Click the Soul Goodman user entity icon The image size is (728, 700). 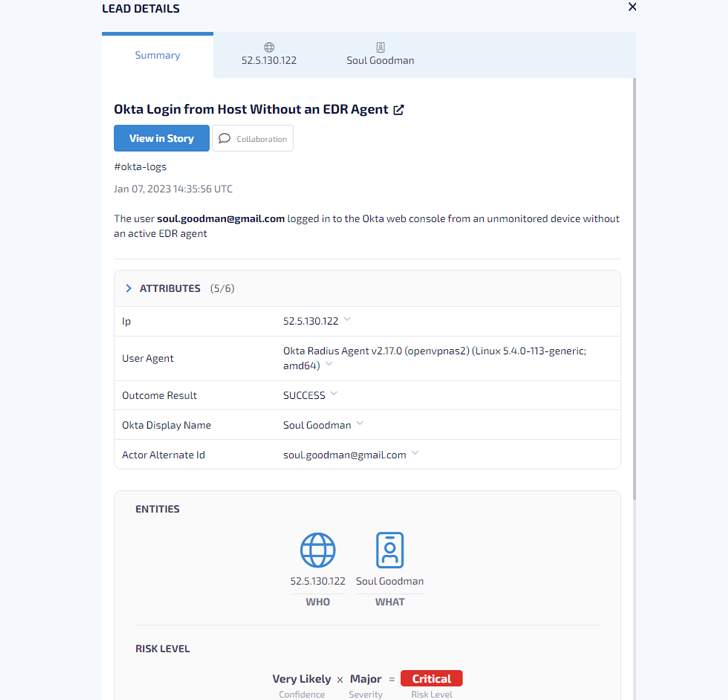click(x=390, y=550)
